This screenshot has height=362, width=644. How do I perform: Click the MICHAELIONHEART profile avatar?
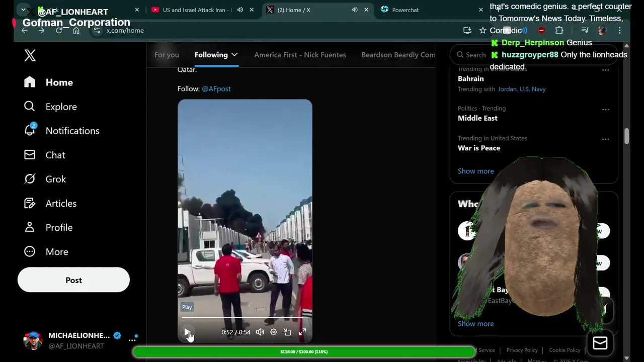click(x=33, y=340)
